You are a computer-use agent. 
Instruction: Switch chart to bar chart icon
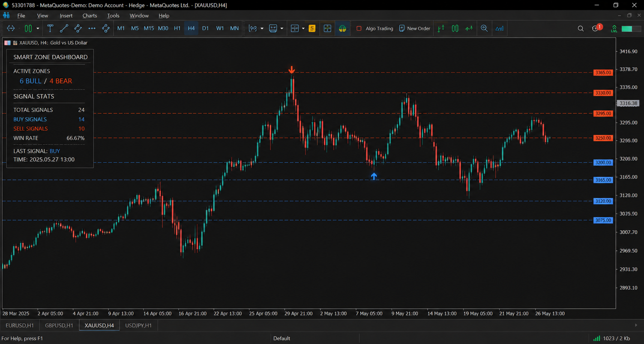[x=441, y=29]
